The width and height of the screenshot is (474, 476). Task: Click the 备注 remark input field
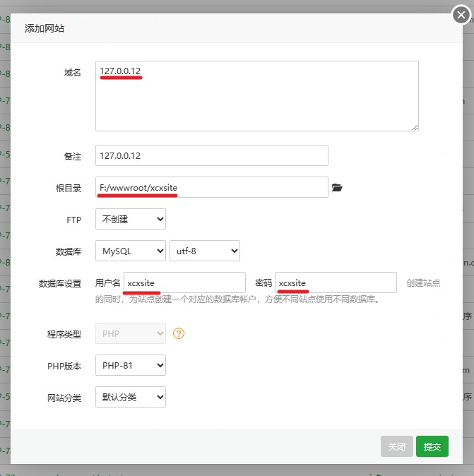click(212, 155)
